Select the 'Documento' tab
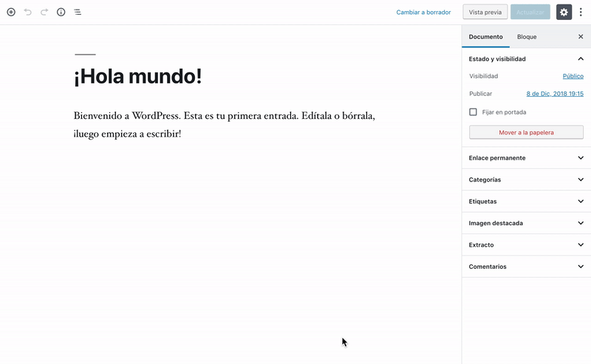This screenshot has height=364, width=591. [x=485, y=37]
